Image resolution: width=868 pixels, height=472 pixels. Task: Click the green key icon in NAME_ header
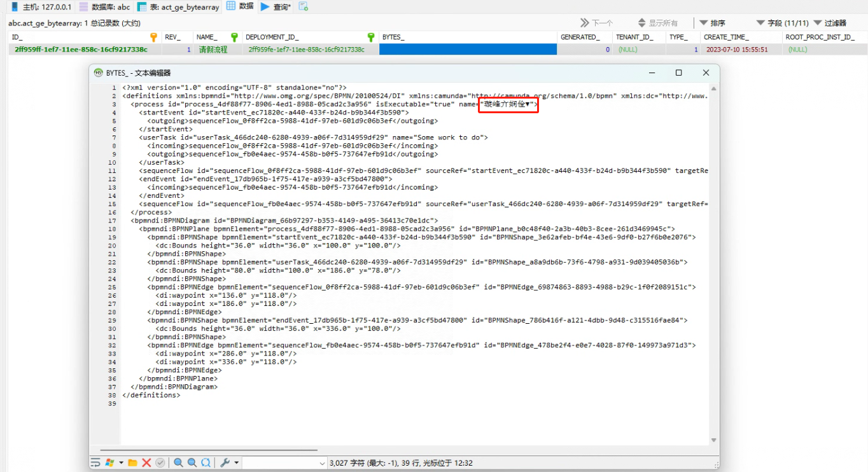coord(234,37)
